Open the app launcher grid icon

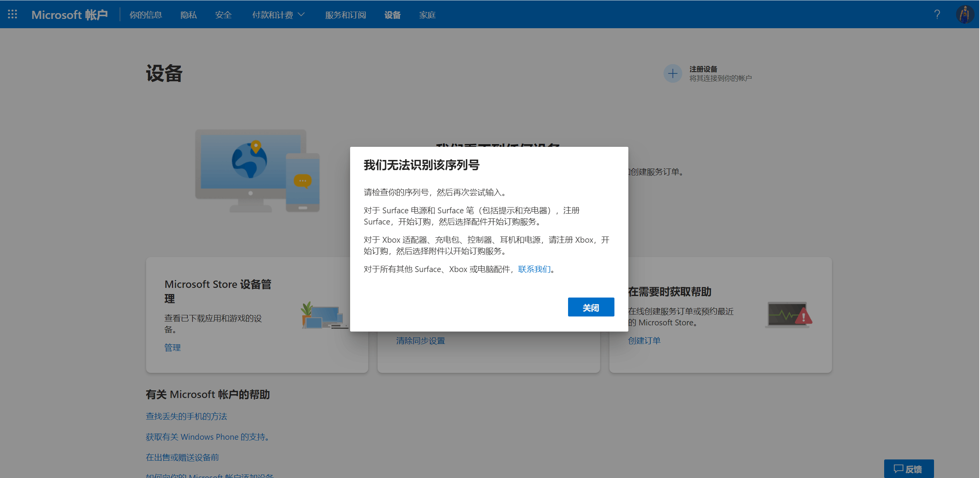tap(12, 15)
